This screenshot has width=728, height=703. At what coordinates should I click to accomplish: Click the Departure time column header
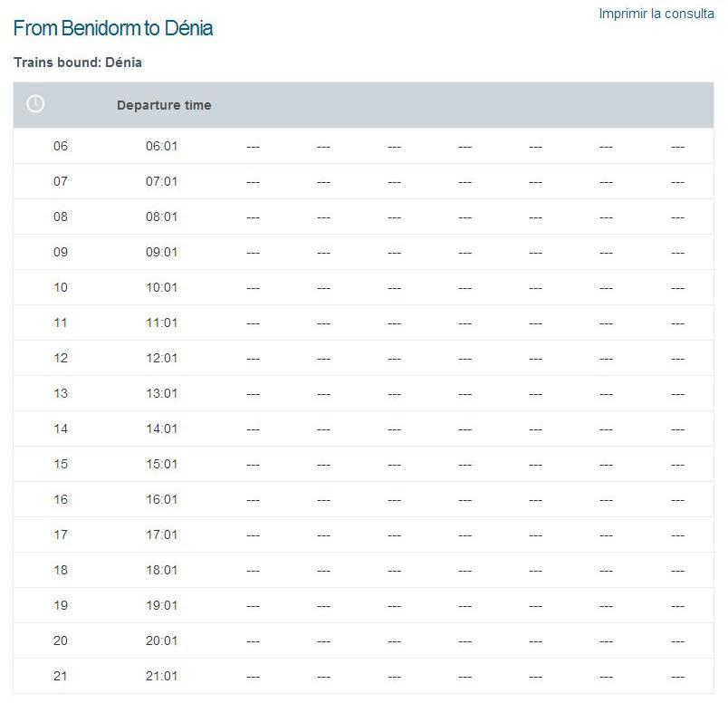coord(164,105)
